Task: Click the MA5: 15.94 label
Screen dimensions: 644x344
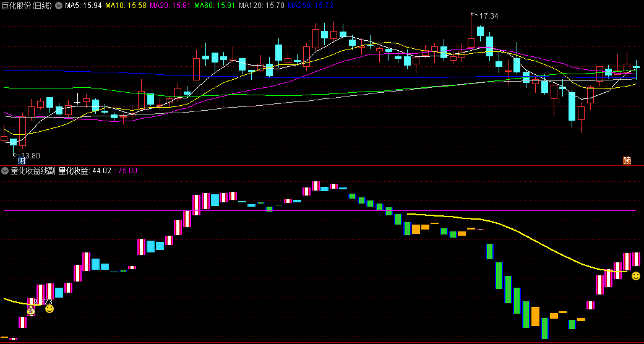Action: 84,6
